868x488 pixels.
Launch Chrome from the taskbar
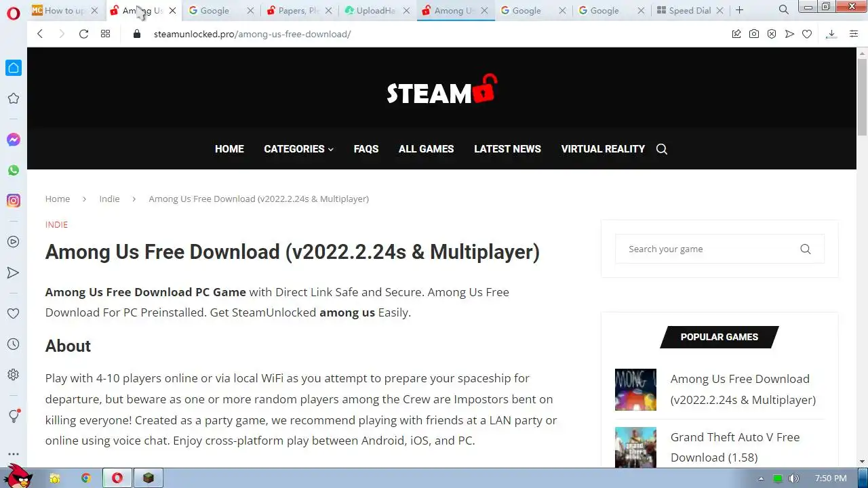(x=86, y=479)
